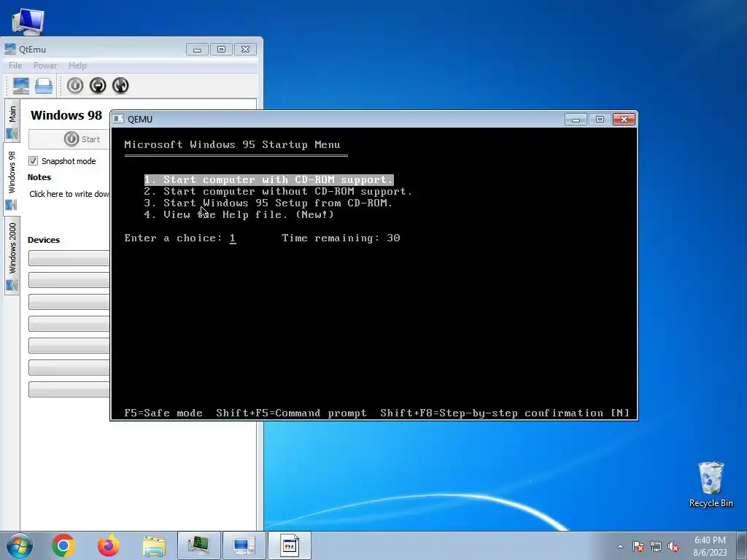Click the restart arrows icon in QtEmu toolbar
Viewport: 747px width, 560px height.
(120, 86)
